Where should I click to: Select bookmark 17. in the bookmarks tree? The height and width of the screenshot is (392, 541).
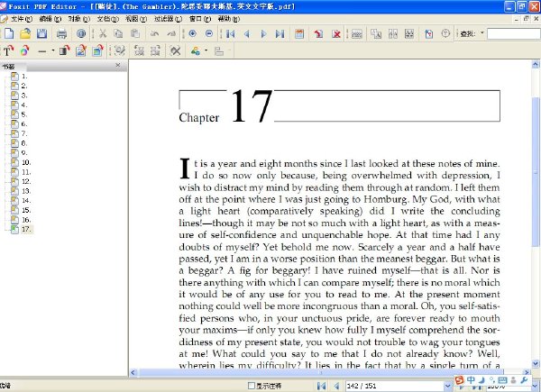26,229
